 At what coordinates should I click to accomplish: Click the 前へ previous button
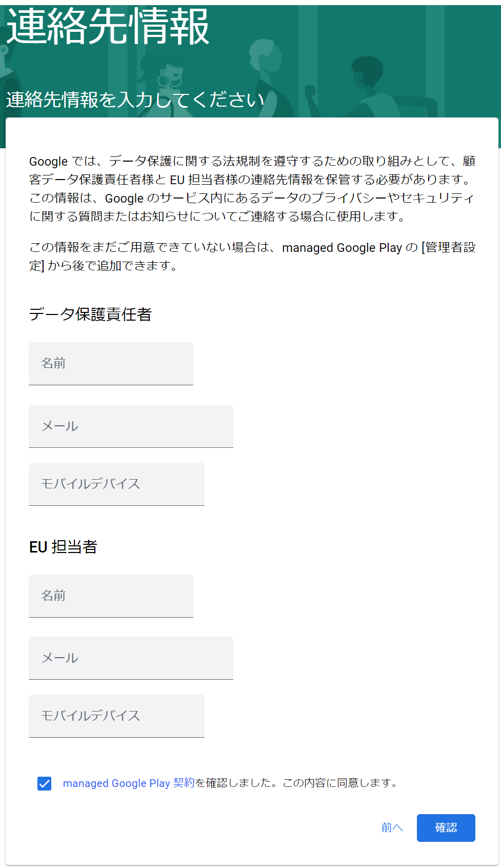(x=392, y=828)
